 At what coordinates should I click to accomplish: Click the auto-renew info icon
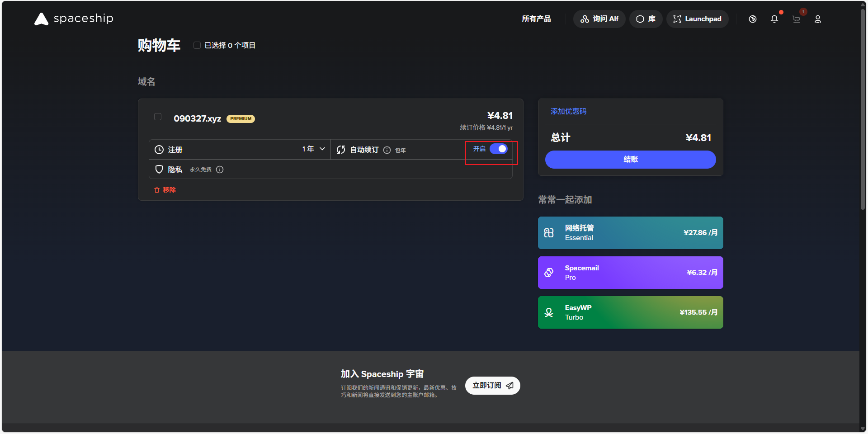click(387, 150)
